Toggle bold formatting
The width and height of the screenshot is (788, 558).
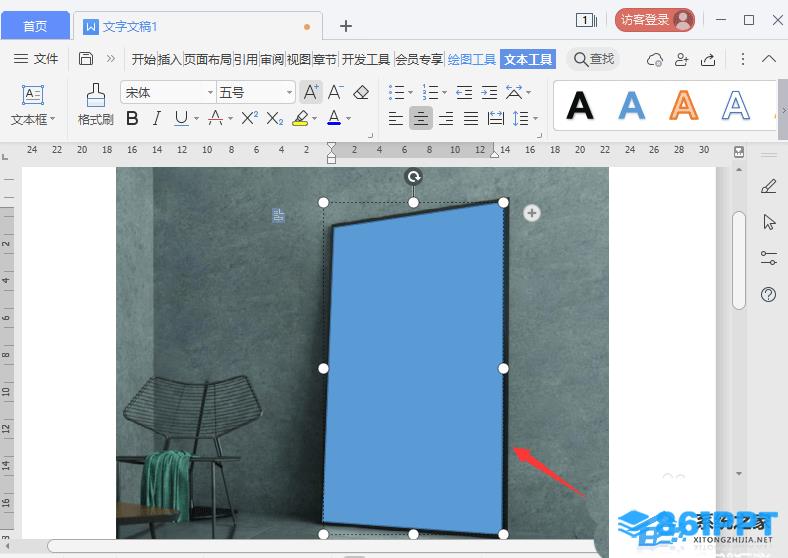(x=132, y=119)
